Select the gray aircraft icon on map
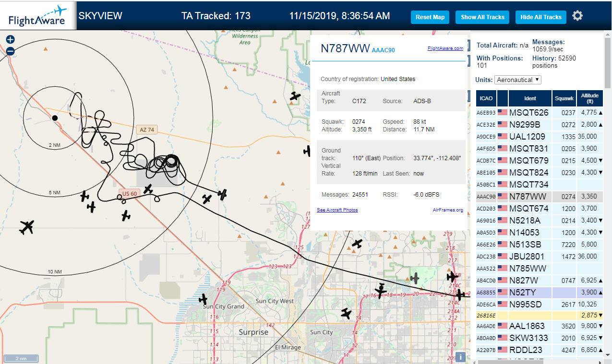The width and height of the screenshot is (612, 364). tap(415, 278)
